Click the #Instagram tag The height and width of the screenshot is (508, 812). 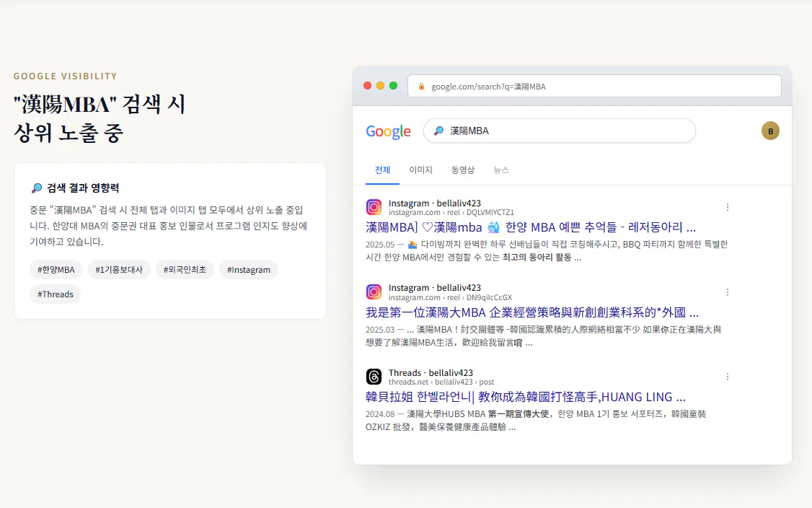point(249,270)
